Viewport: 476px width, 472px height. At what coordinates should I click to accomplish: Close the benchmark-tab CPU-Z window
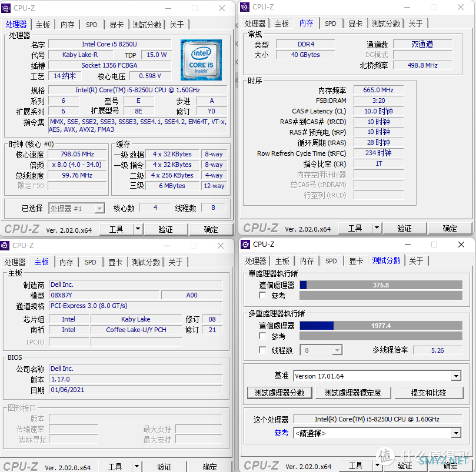[461, 245]
